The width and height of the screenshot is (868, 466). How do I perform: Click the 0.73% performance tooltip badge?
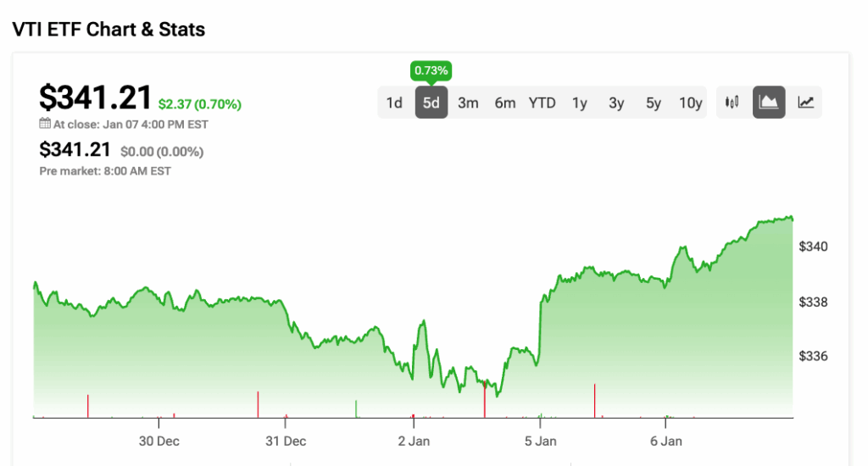pyautogui.click(x=431, y=69)
